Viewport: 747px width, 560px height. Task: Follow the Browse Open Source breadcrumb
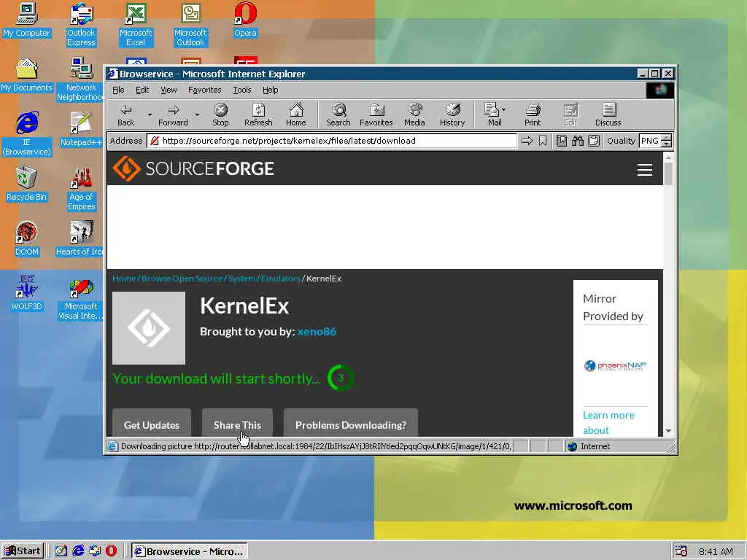[182, 279]
